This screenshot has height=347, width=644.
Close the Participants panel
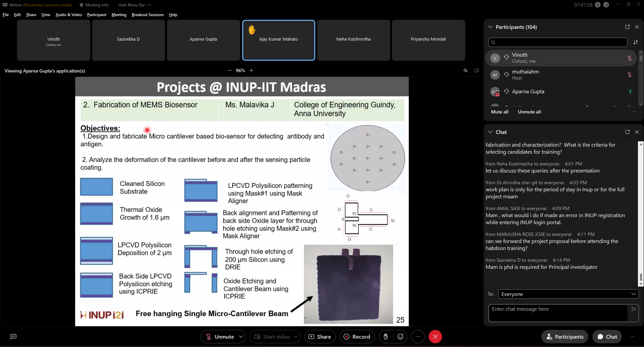(x=637, y=27)
